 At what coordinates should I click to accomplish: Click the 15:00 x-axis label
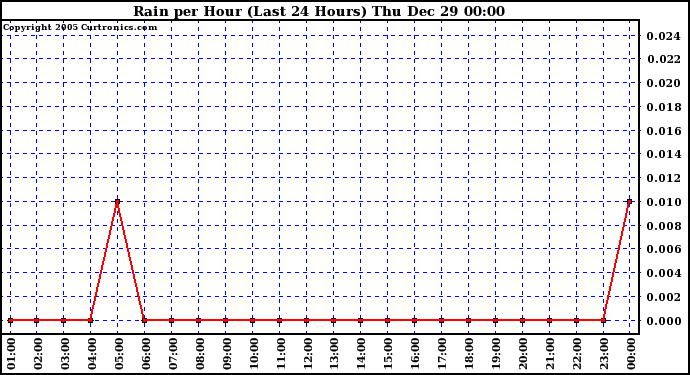click(x=389, y=354)
